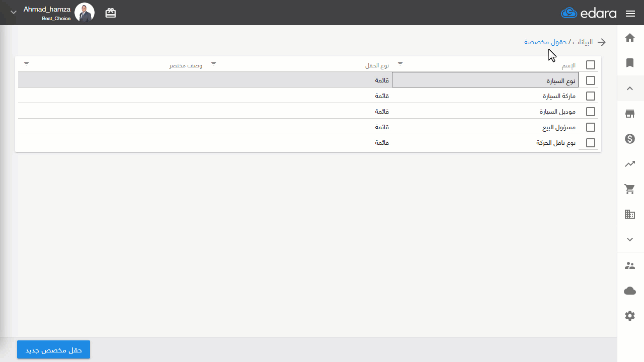Open the trending chart sidebar icon
This screenshot has width=644, height=362.
pyautogui.click(x=630, y=164)
